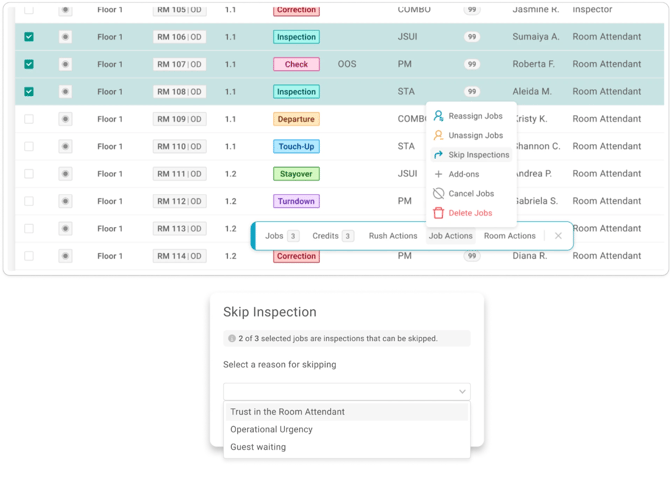Click the Cancel Jobs crossed-circle icon
This screenshot has height=479, width=670.
(x=438, y=194)
